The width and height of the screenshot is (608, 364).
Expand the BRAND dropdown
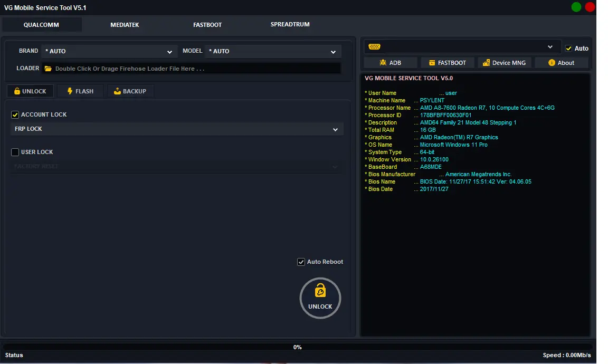tap(109, 52)
